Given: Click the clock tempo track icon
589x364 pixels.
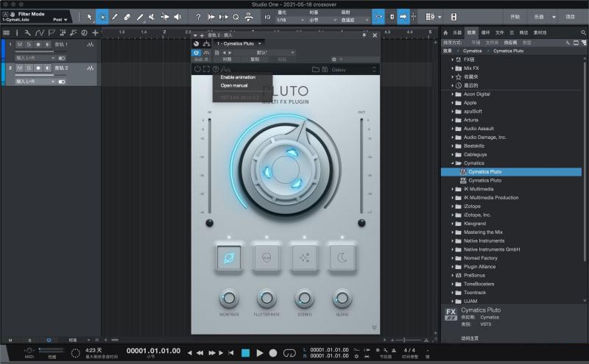Looking at the screenshot, I should 84,33.
